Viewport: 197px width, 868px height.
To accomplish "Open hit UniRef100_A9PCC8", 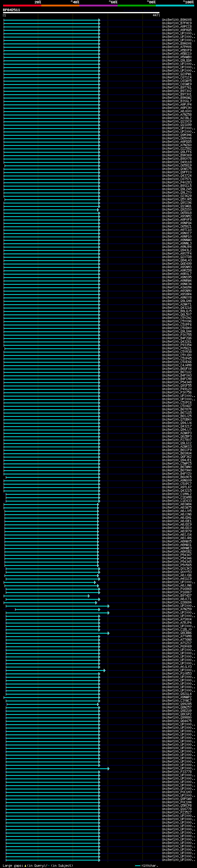I will click(x=177, y=26).
